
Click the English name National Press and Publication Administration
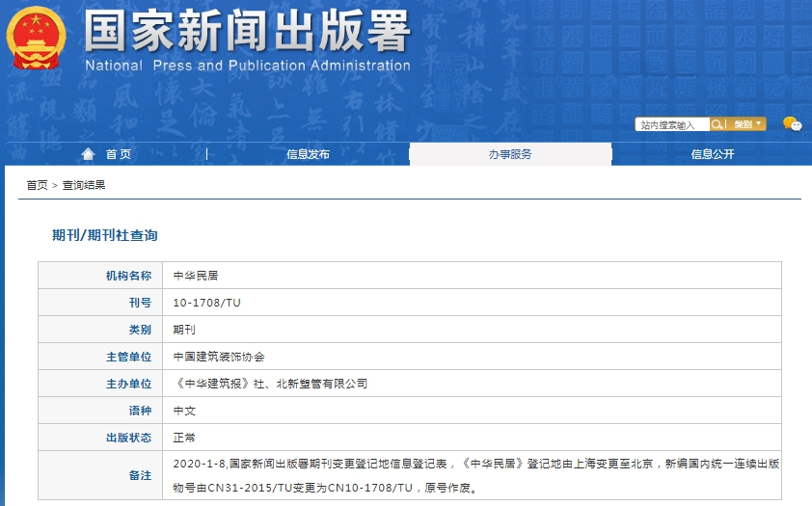click(x=247, y=66)
